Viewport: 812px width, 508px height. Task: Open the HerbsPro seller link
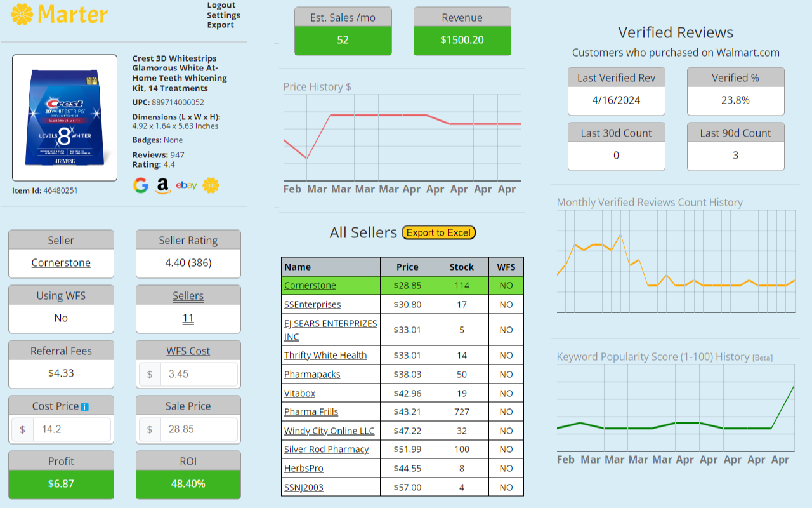(304, 469)
